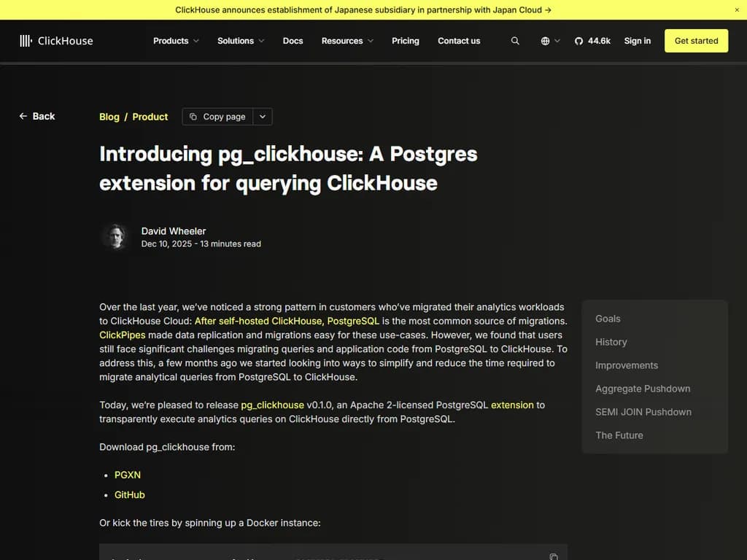
Task: Click David Wheeler's author avatar
Action: coord(115,236)
